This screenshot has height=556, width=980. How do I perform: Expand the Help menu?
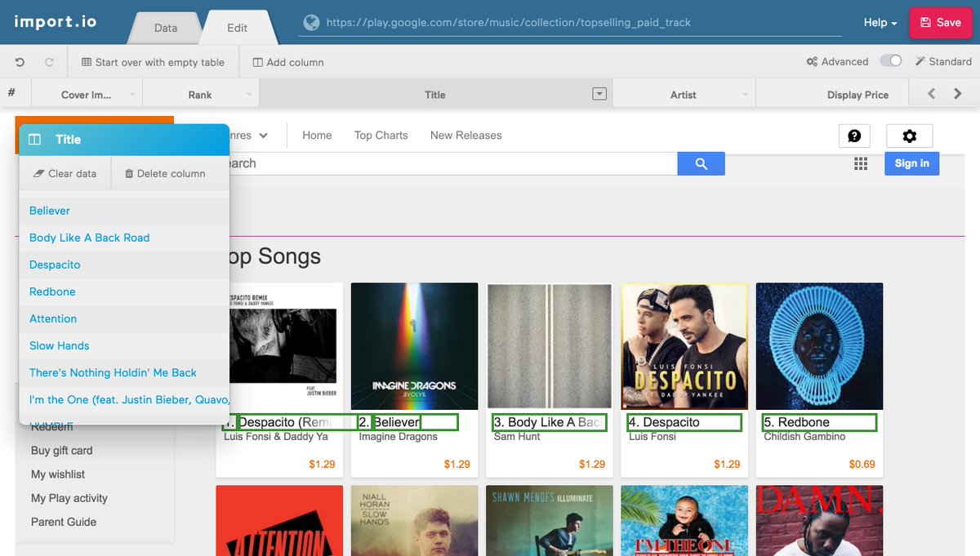880,23
